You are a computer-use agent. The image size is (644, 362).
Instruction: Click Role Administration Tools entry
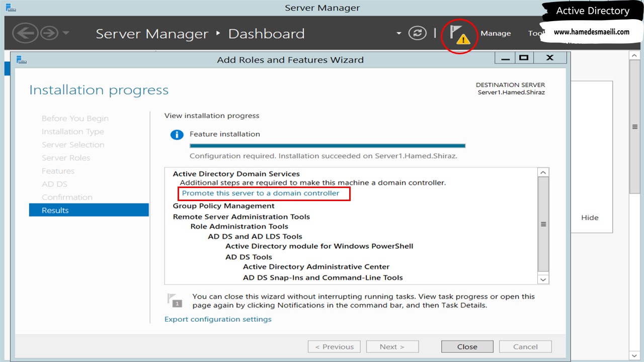239,227
